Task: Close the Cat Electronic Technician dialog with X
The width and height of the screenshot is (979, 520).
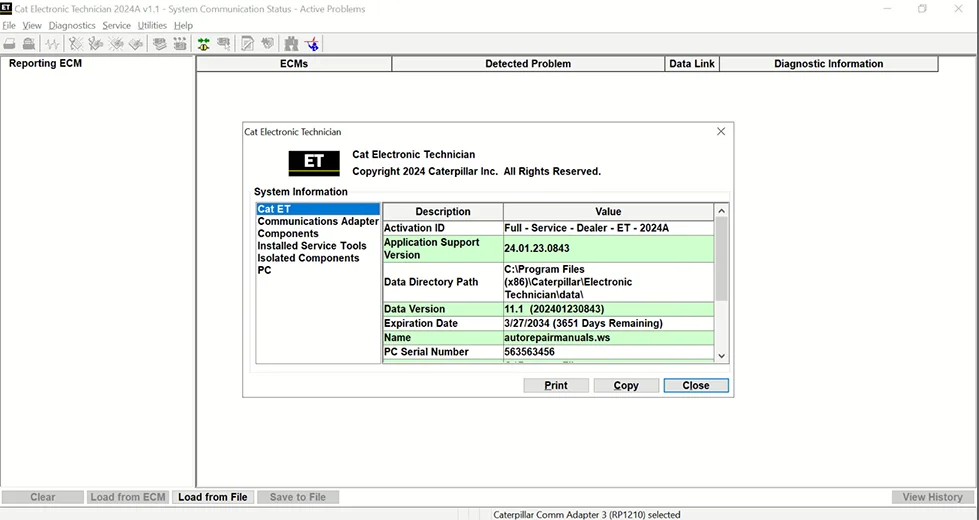Action: click(721, 131)
